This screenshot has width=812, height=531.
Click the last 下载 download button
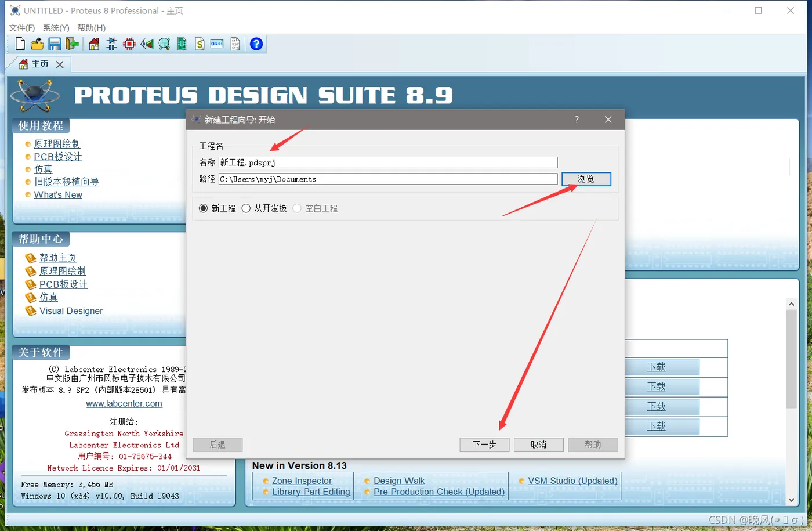[657, 427]
